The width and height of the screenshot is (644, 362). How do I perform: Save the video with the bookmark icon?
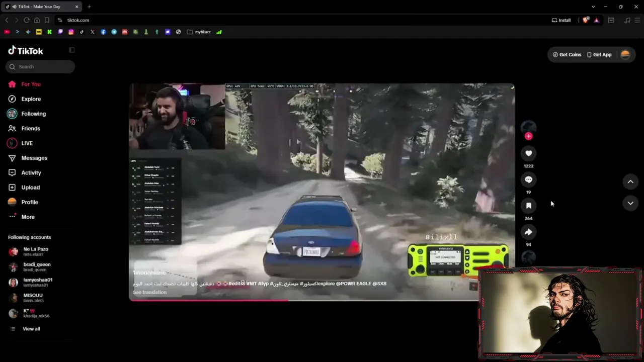pos(528,206)
